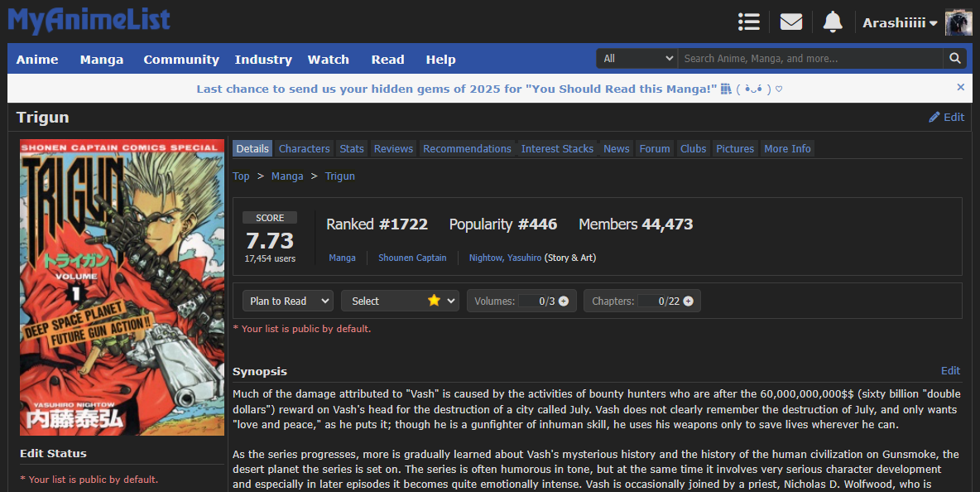Switch to the Interest Stacks tab
980x492 pixels.
click(x=557, y=148)
